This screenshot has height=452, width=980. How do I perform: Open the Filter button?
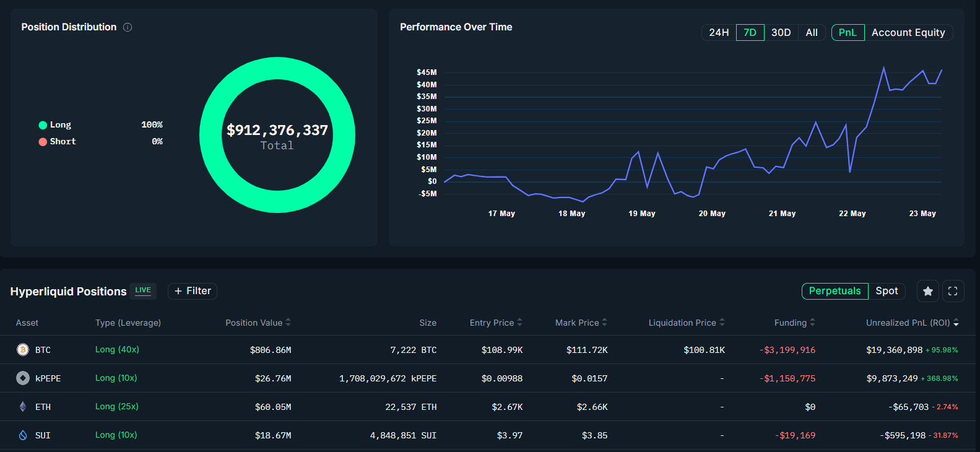point(193,291)
